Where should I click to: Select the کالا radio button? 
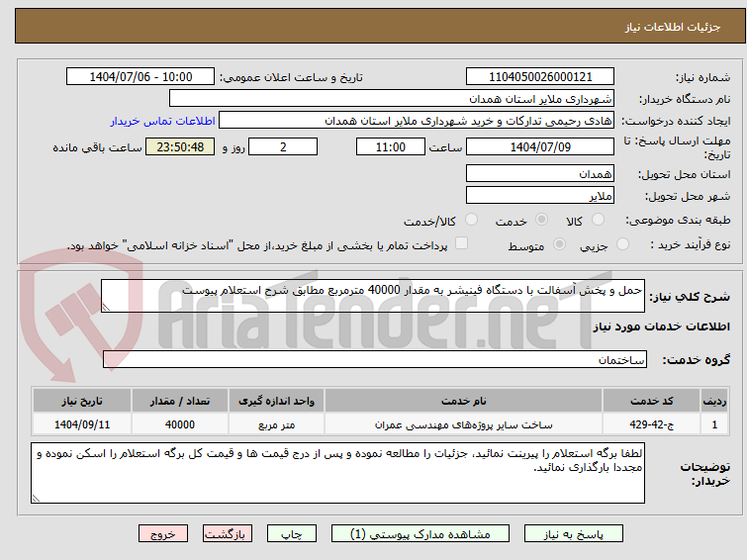tap(598, 220)
